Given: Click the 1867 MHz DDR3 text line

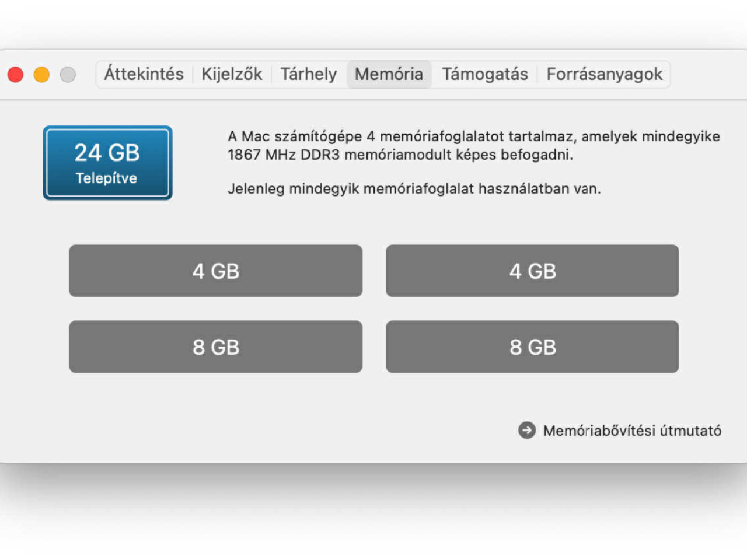Looking at the screenshot, I should pyautogui.click(x=400, y=155).
